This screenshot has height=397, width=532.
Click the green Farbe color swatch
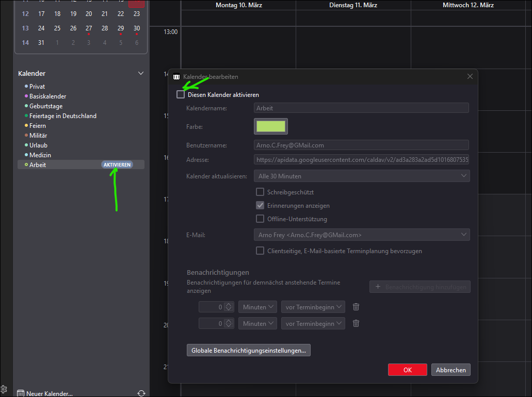tap(271, 126)
